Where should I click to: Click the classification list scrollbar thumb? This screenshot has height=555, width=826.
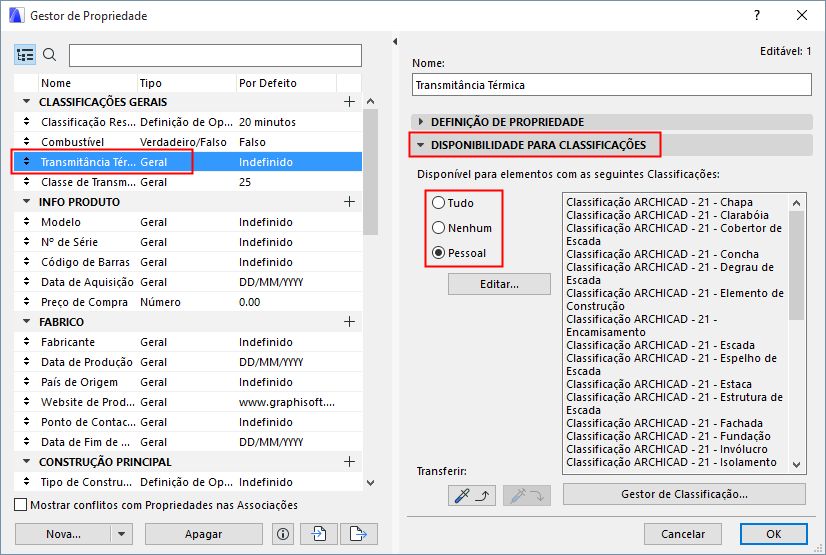point(796,265)
